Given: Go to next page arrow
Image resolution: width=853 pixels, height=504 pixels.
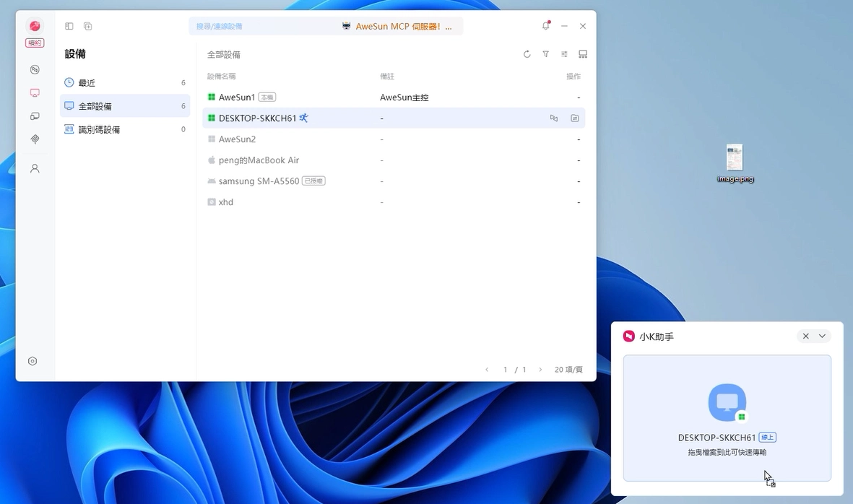Looking at the screenshot, I should tap(540, 370).
